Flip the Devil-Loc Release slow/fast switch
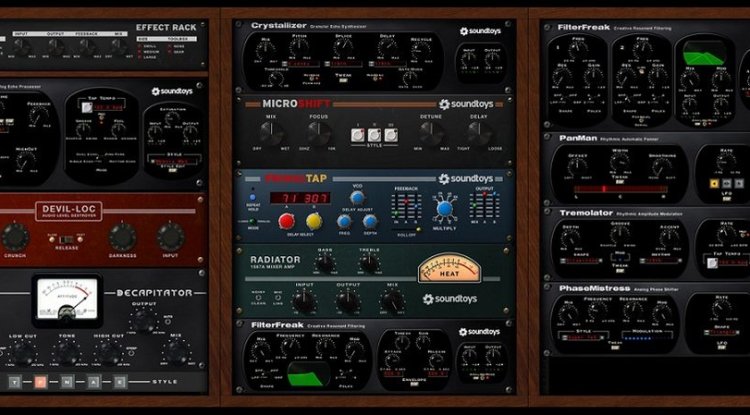Screen dimensions: 750x415 pyautogui.click(x=66, y=239)
